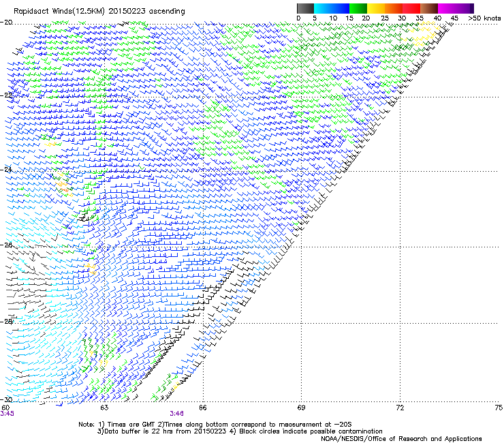
Task: Click the latitude label '-22'
Action: [x=6, y=95]
